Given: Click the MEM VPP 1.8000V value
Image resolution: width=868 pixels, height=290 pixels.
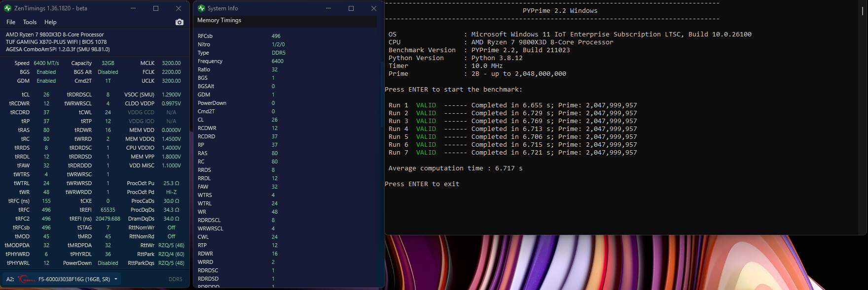Looking at the screenshot, I should point(171,157).
